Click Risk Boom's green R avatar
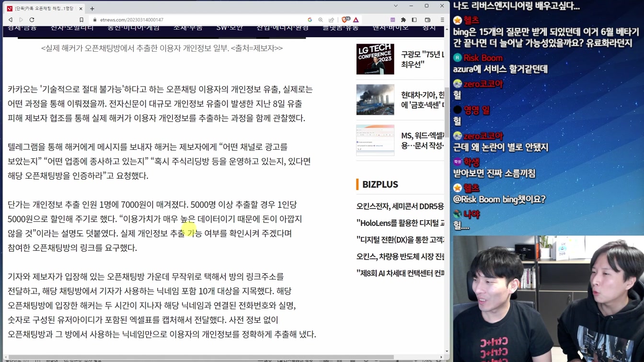Screen dimensions: 644x362 tap(458, 58)
